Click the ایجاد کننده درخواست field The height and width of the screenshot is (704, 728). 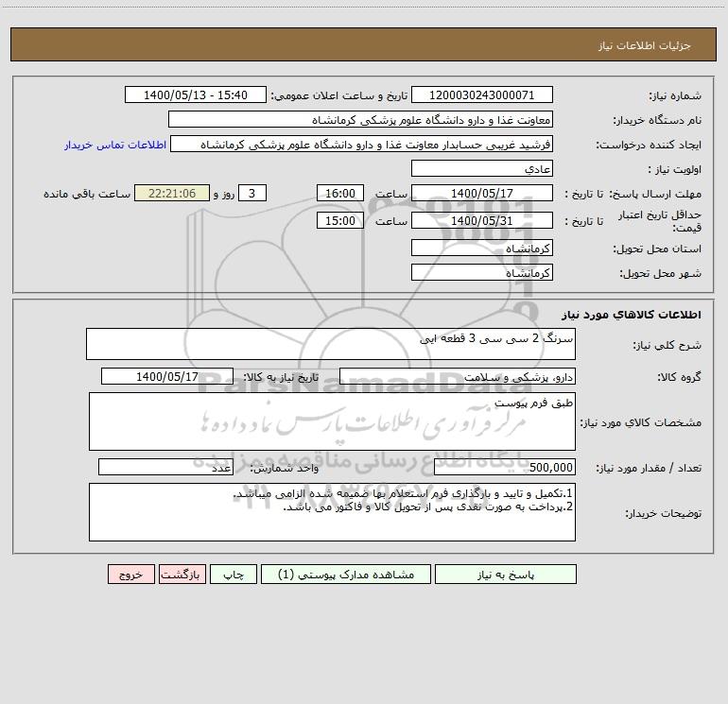[x=362, y=144]
